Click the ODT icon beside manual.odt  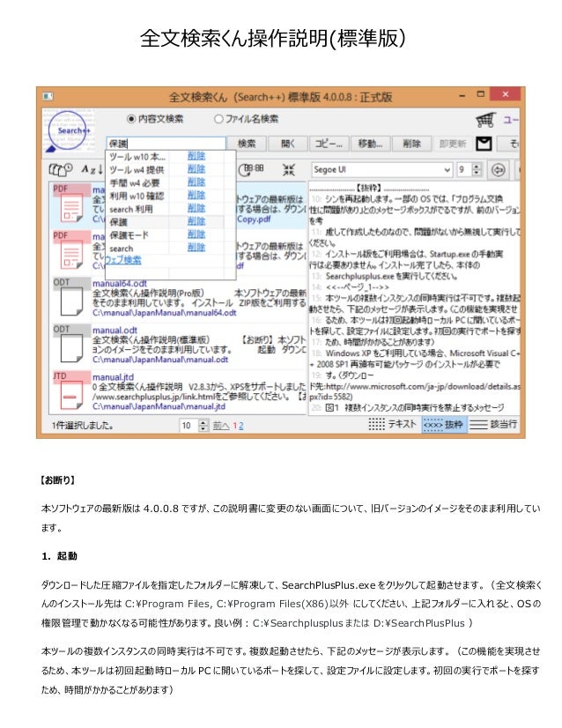click(71, 344)
